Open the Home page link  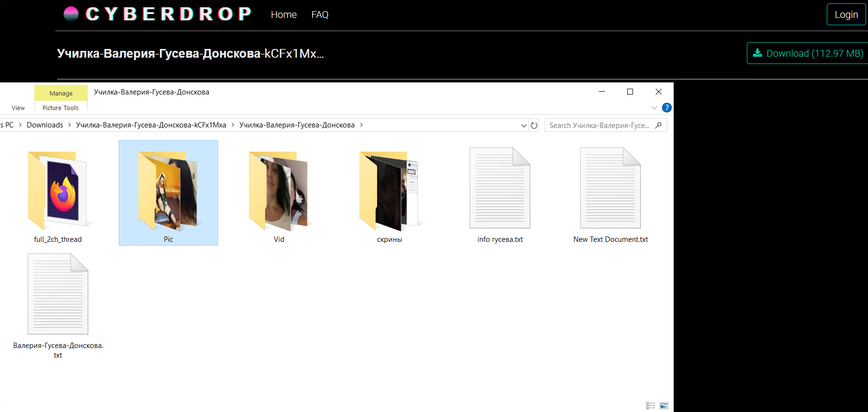[x=284, y=15]
